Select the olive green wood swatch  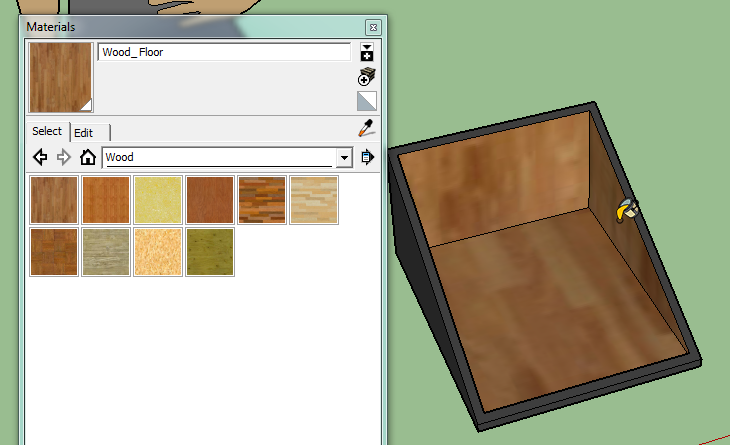tap(210, 252)
